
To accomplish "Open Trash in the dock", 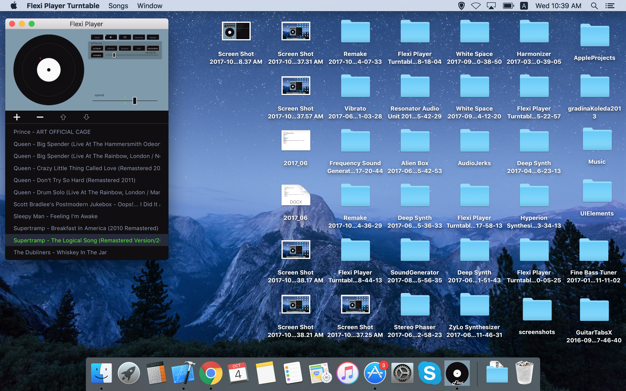I will pos(524,372).
